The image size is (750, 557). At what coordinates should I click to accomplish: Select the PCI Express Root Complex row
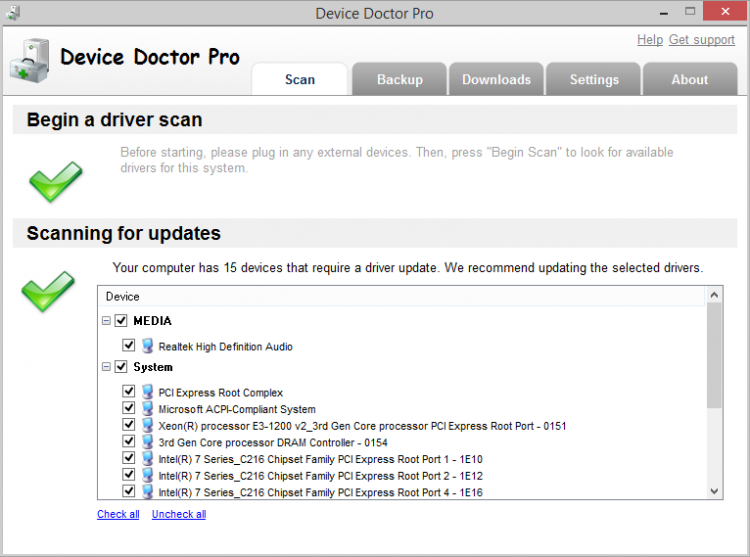(221, 393)
